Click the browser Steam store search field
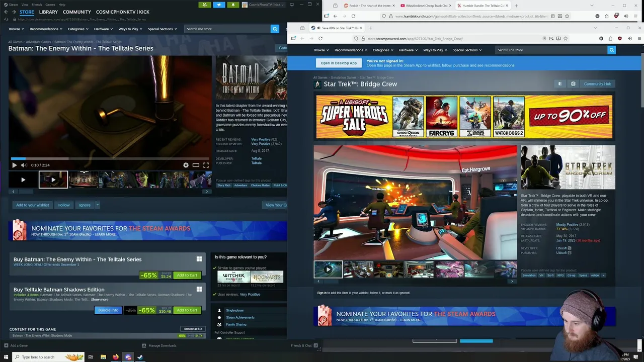This screenshot has width=644, height=362. coord(551,50)
